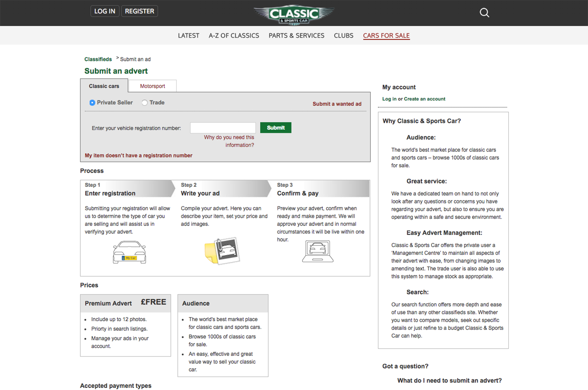The height and width of the screenshot is (390, 588).
Task: Click the Classic & Sports Car logo
Action: (x=294, y=14)
